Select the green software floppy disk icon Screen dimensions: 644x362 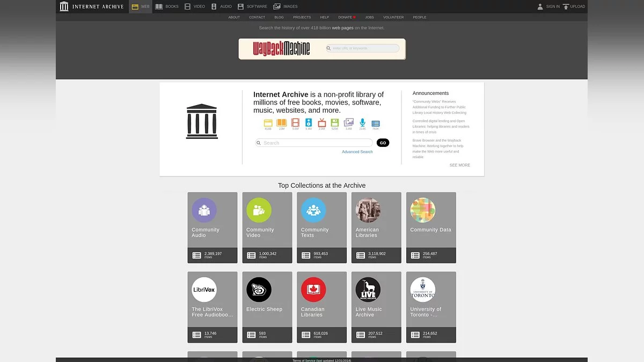335,123
